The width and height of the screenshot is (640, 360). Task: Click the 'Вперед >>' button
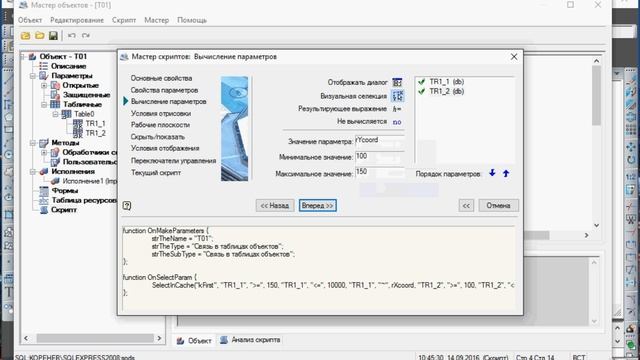[318, 205]
